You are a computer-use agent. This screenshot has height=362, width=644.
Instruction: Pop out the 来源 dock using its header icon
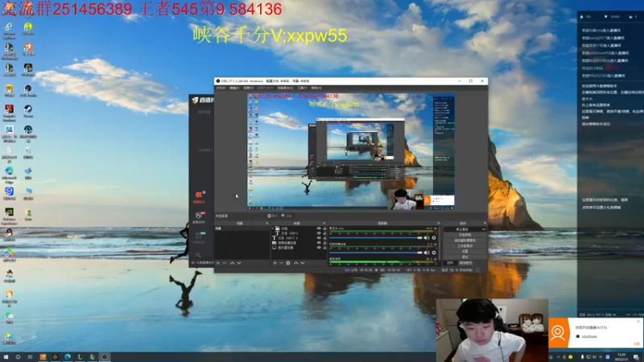(x=324, y=223)
